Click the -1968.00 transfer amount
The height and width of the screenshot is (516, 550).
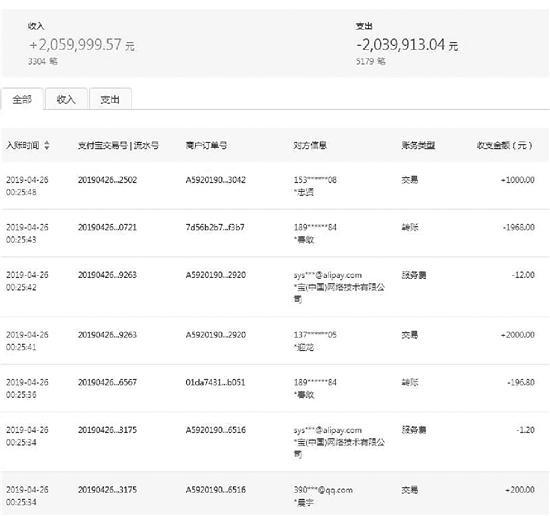tap(519, 227)
